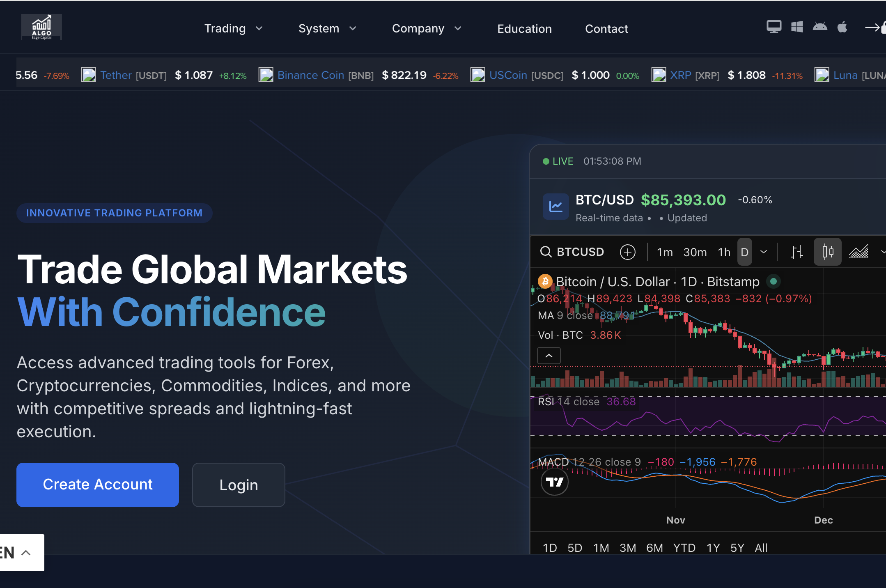886x588 pixels.
Task: Open the BTCUSD symbol search magnifier
Action: point(546,252)
